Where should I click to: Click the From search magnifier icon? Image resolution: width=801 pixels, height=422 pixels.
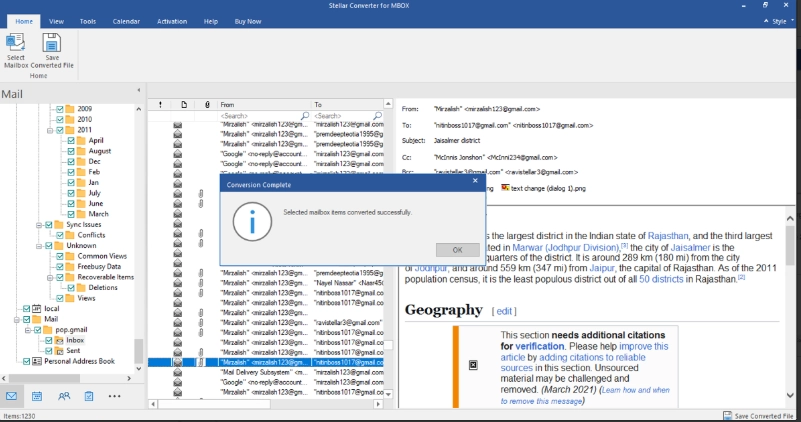[x=305, y=116]
